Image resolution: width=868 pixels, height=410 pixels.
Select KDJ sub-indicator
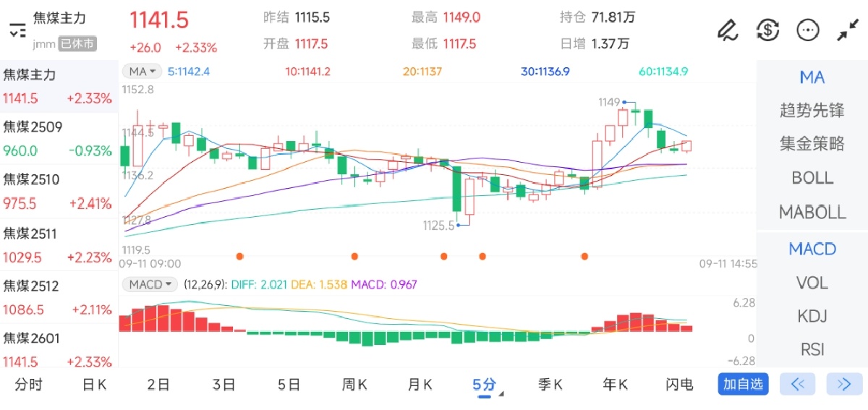tap(812, 316)
